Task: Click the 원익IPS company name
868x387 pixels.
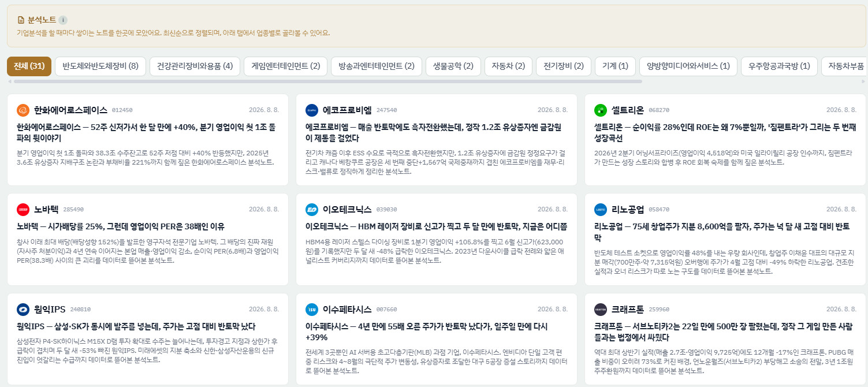Action: point(50,310)
